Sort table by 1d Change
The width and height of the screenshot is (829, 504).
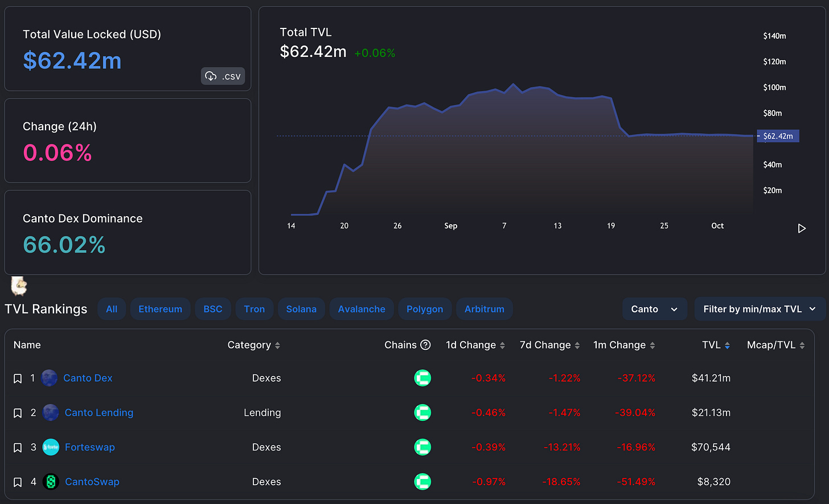(x=475, y=345)
